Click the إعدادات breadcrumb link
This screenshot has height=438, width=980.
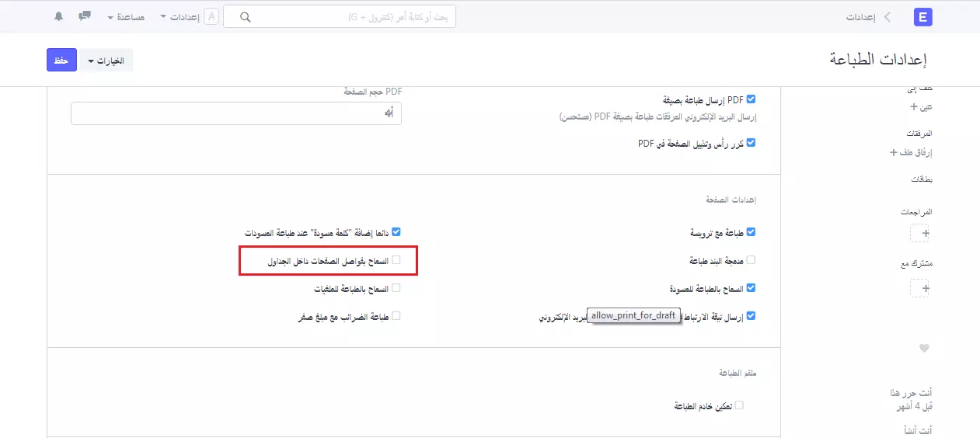[860, 17]
